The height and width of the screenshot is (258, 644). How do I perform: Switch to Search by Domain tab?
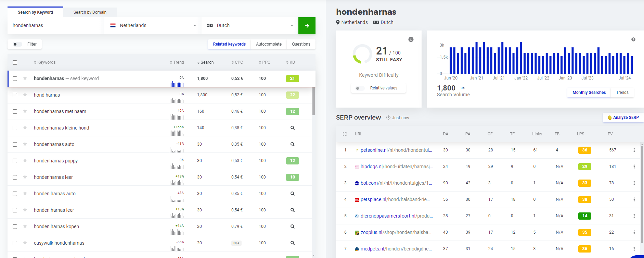click(90, 12)
